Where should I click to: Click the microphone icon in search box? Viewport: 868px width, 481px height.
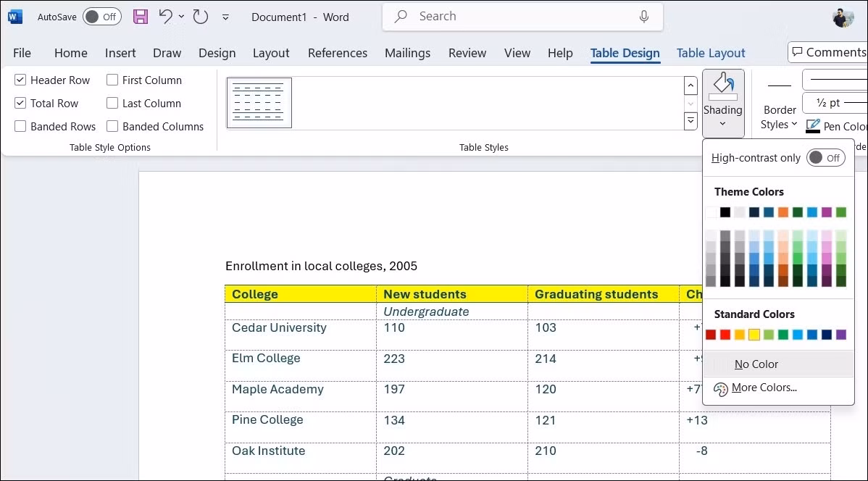[x=643, y=17]
